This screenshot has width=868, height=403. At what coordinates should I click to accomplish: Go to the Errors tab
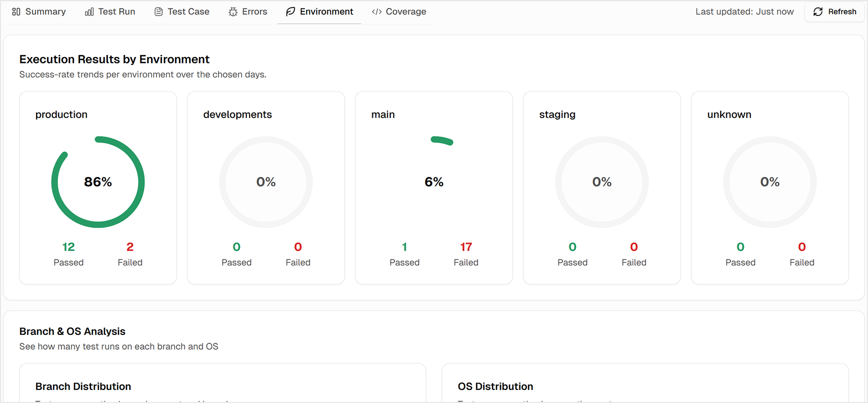(248, 12)
